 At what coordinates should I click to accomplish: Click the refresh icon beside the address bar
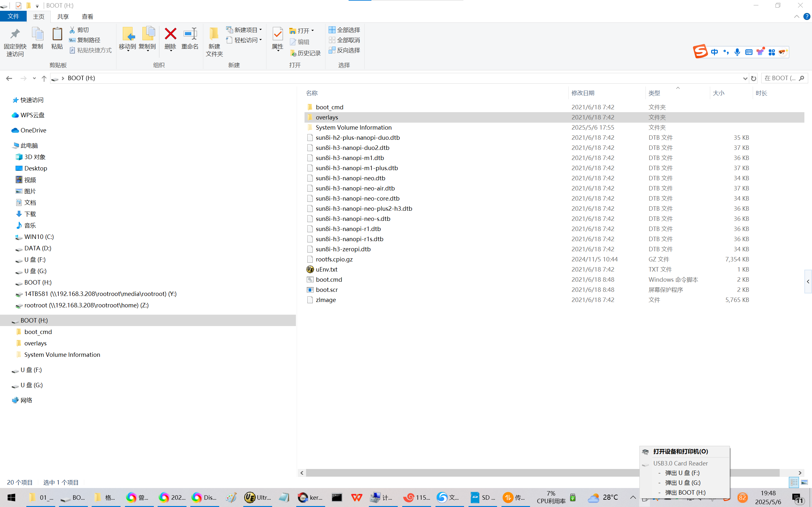pos(754,78)
